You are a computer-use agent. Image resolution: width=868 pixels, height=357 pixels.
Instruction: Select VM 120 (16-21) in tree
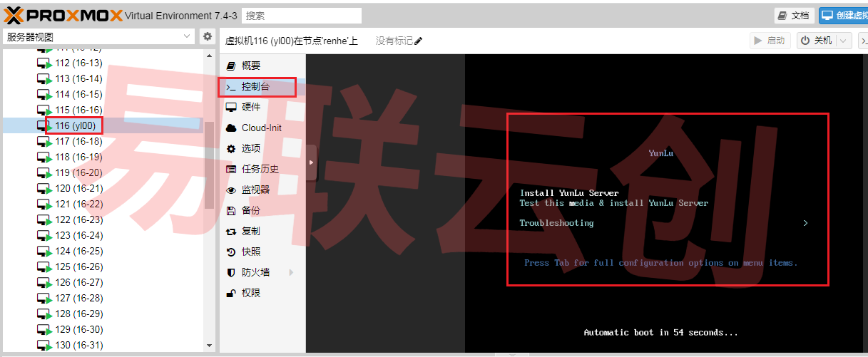click(x=78, y=188)
